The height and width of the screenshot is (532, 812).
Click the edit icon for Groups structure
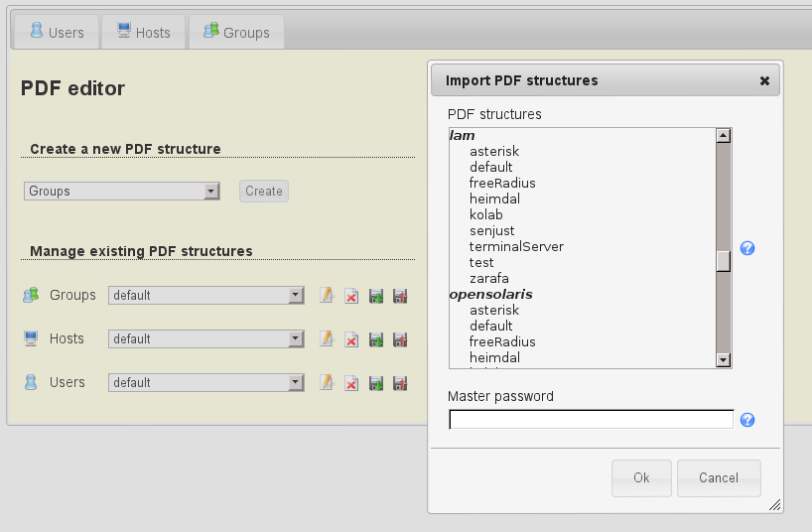click(326, 296)
